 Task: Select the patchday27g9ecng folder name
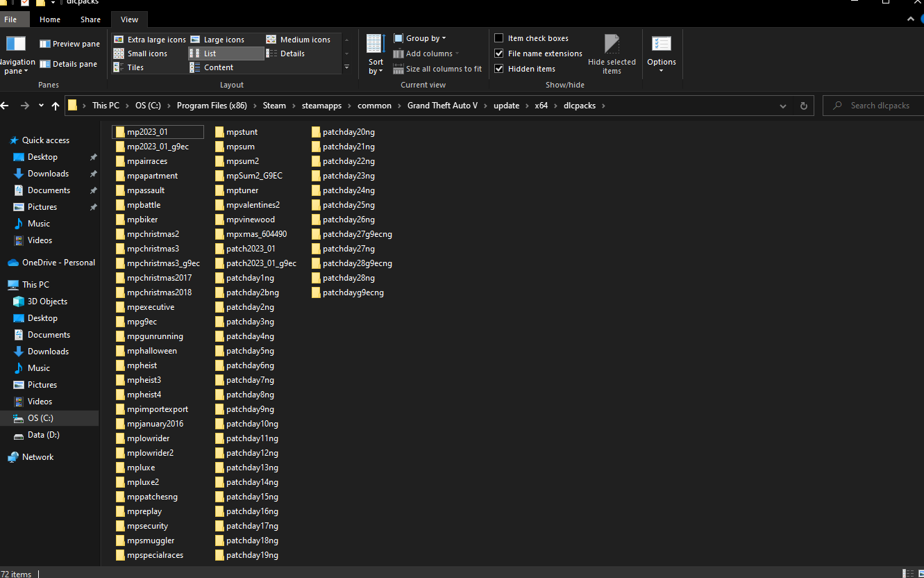tap(358, 234)
